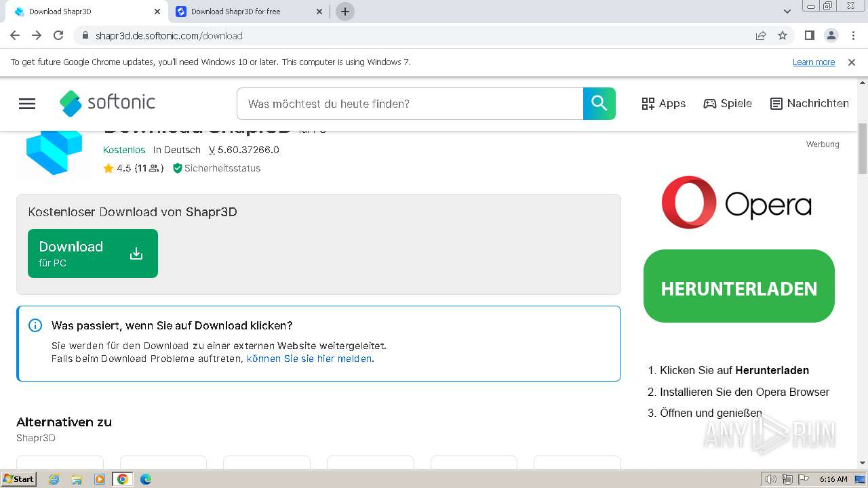Click the page vertical scrollbar thumb
The image size is (868, 488).
tap(863, 149)
